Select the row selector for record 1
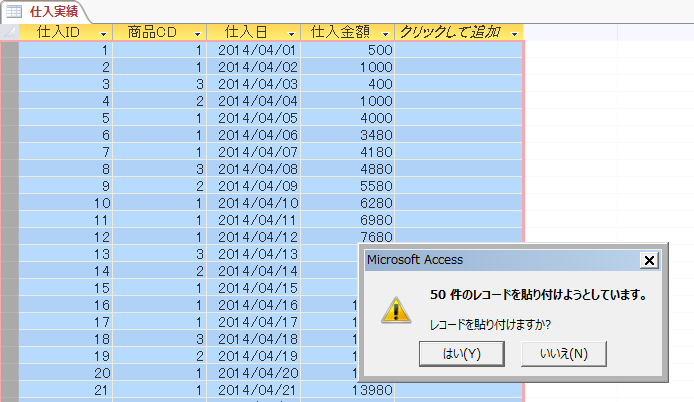This screenshot has width=694, height=402. click(x=9, y=49)
